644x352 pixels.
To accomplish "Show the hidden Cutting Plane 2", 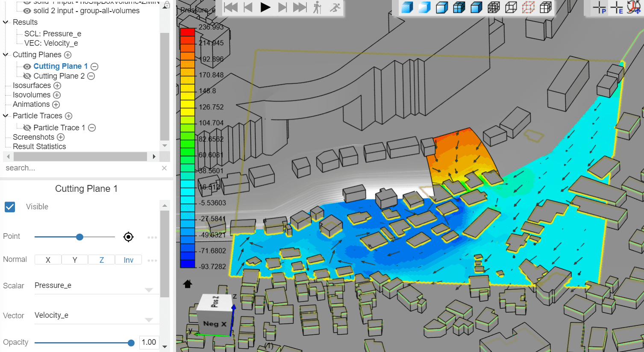I will tap(27, 76).
